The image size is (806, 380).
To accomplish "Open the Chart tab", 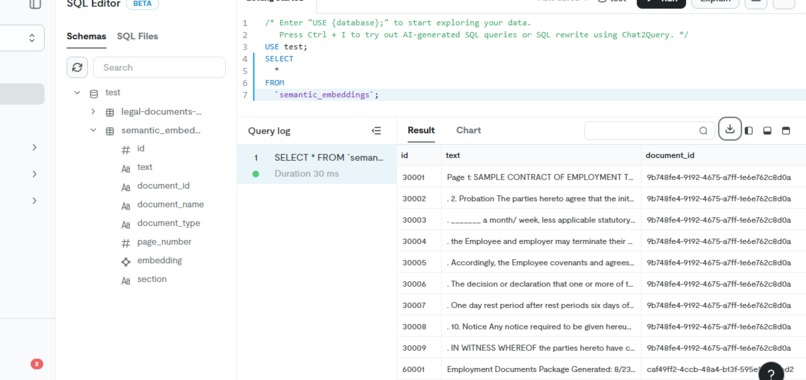I will pyautogui.click(x=468, y=130).
